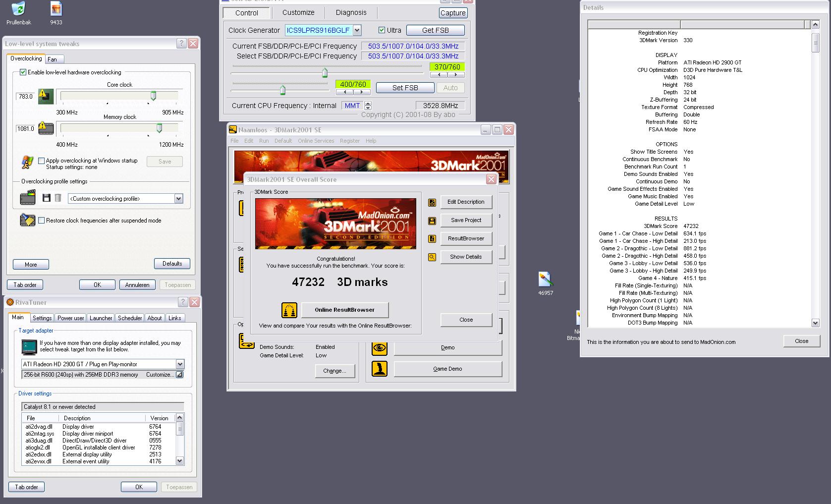831x504 pixels.
Task: Click the Core clock slider handle
Action: click(154, 96)
